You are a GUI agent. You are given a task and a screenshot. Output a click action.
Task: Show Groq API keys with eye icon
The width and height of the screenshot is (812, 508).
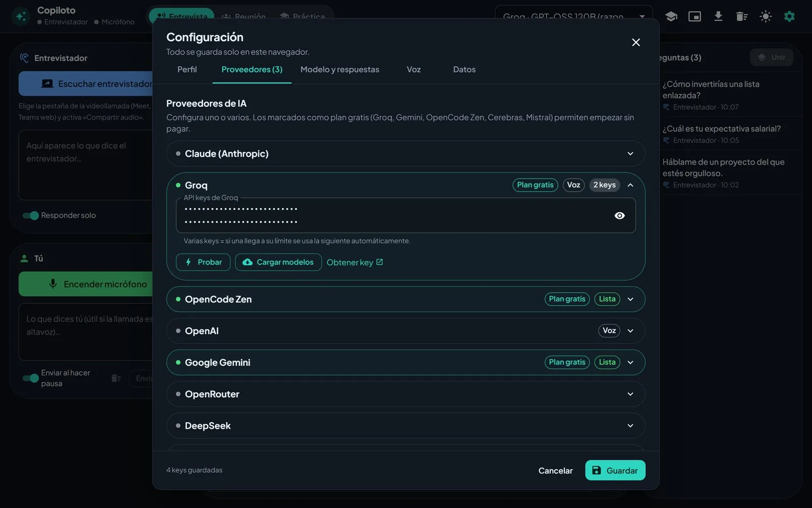[x=620, y=215]
